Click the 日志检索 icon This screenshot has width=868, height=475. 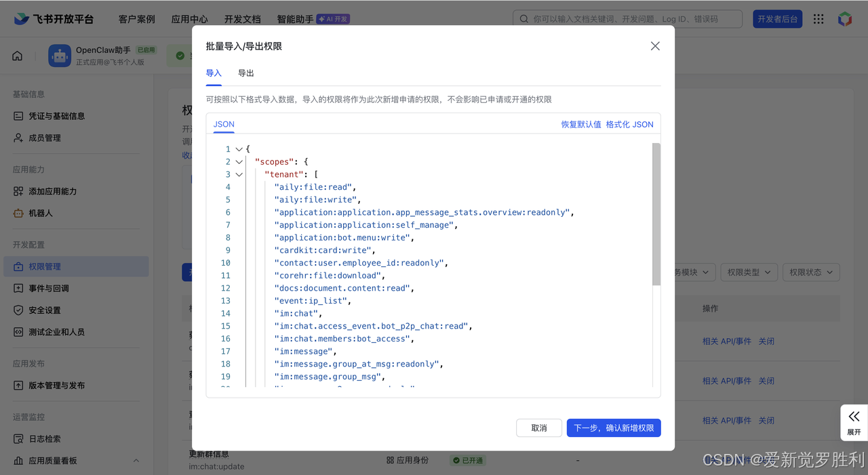(x=18, y=438)
